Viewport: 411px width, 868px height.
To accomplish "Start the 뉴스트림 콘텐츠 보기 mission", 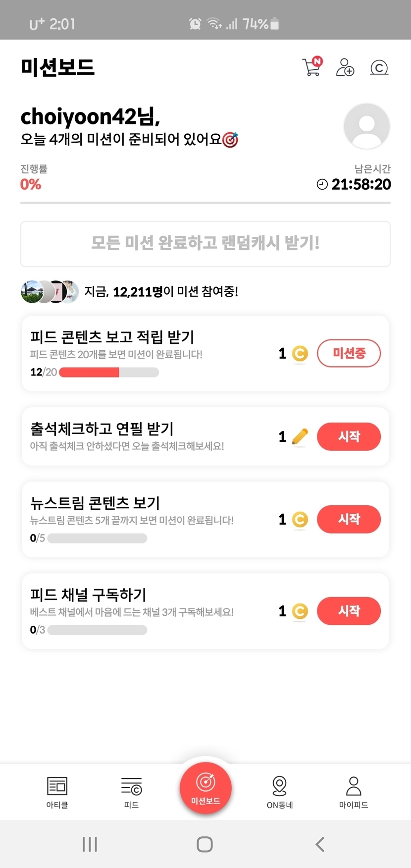I will [x=349, y=519].
